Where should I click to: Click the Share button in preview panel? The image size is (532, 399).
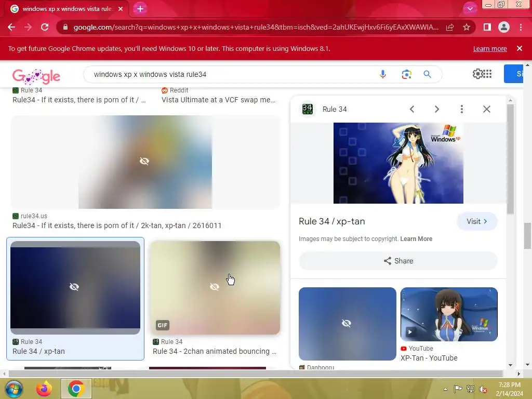pos(398,261)
